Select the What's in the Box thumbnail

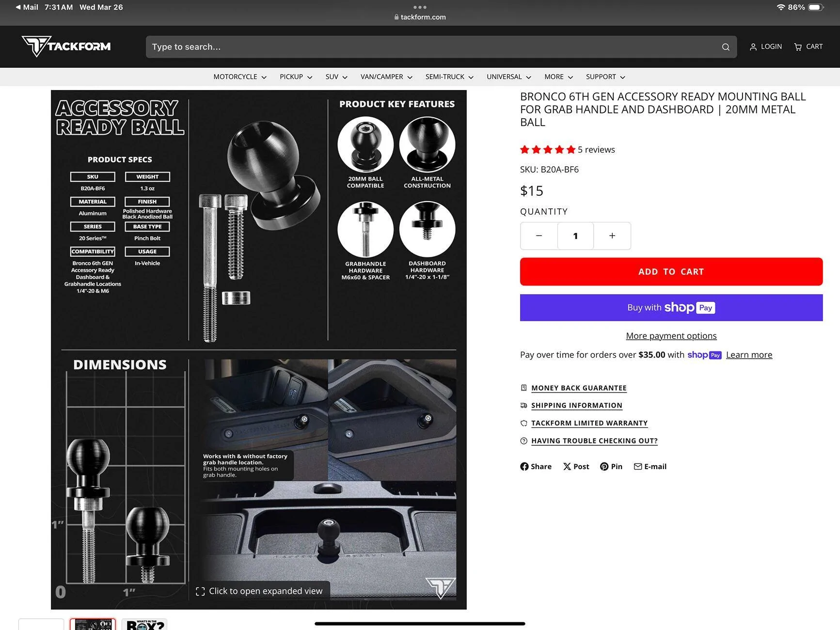144,624
